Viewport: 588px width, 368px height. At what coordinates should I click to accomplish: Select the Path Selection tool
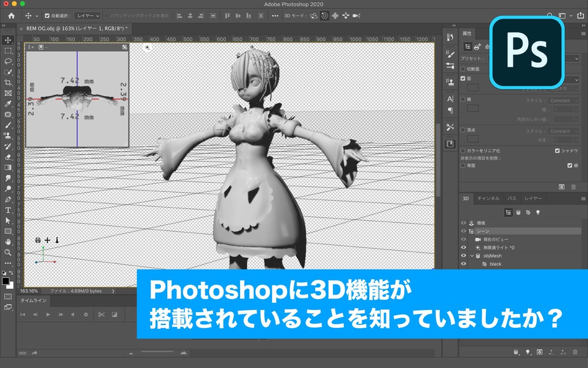(x=8, y=221)
